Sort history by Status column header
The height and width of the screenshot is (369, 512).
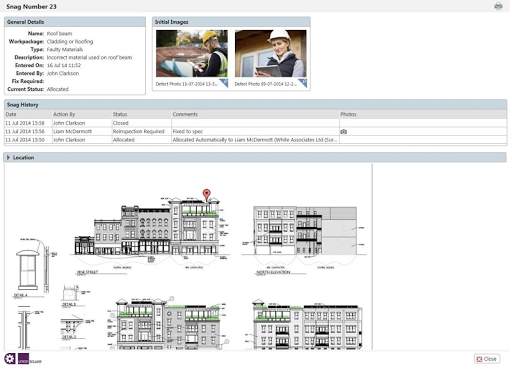(x=120, y=114)
